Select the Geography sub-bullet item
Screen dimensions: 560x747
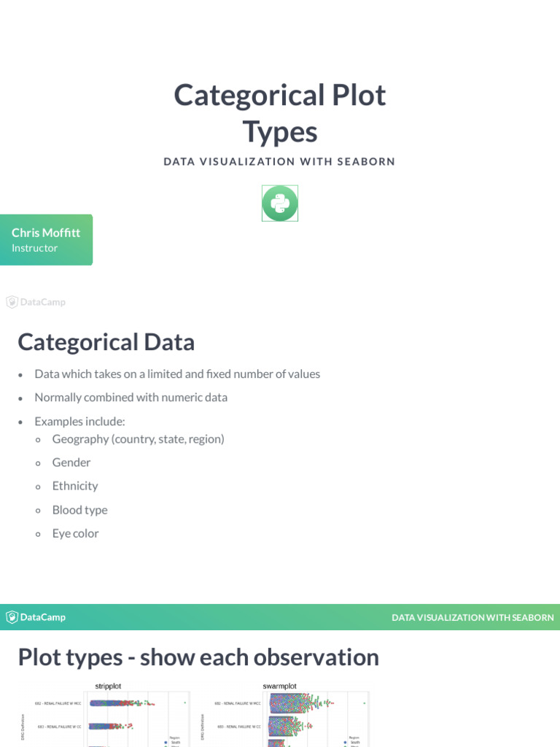pos(138,439)
